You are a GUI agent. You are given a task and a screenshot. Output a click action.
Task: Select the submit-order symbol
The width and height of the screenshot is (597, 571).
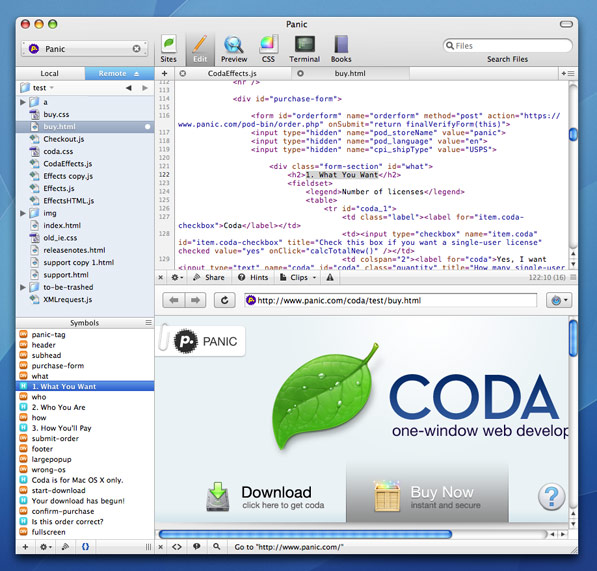pos(85,439)
